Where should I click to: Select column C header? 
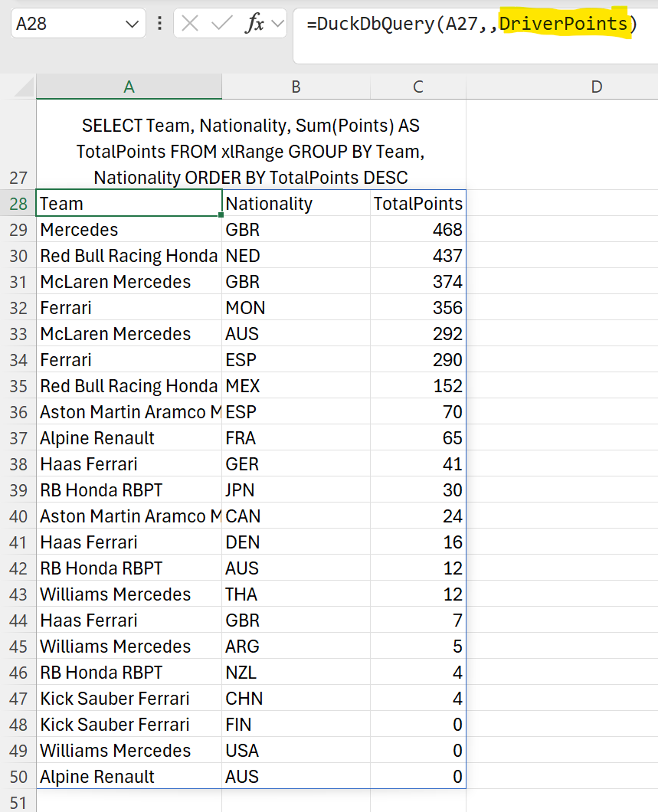(x=417, y=87)
